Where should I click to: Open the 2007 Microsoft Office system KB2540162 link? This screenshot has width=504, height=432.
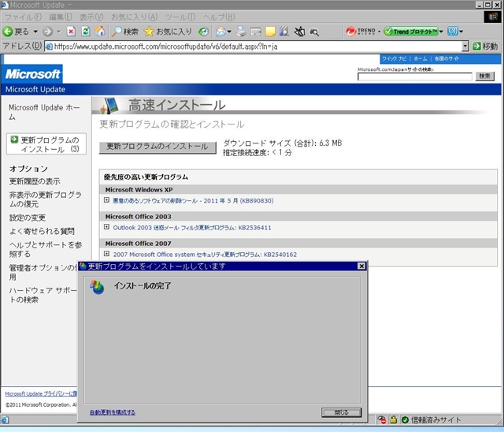coord(205,255)
